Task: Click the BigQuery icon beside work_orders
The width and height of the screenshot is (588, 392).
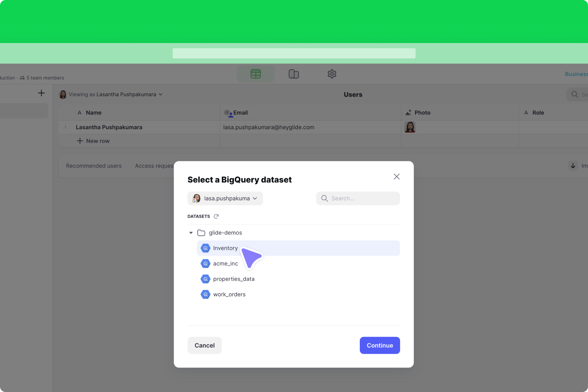Action: coord(205,294)
